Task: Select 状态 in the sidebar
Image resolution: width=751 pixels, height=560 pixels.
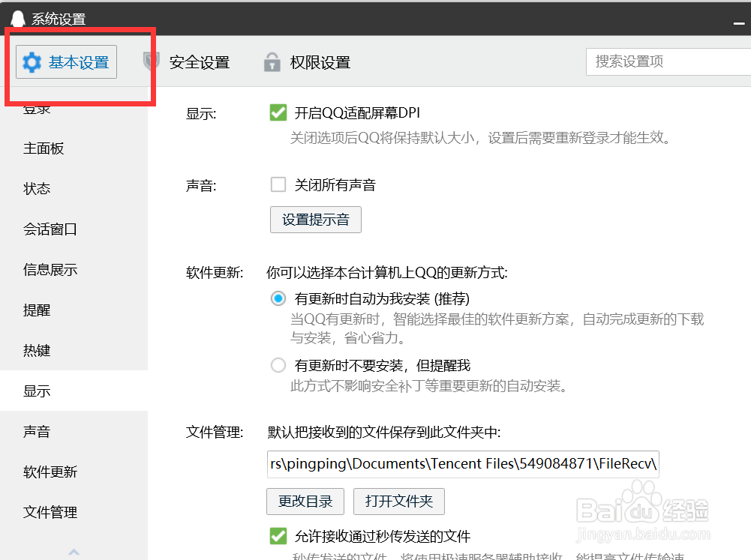Action: point(74,189)
